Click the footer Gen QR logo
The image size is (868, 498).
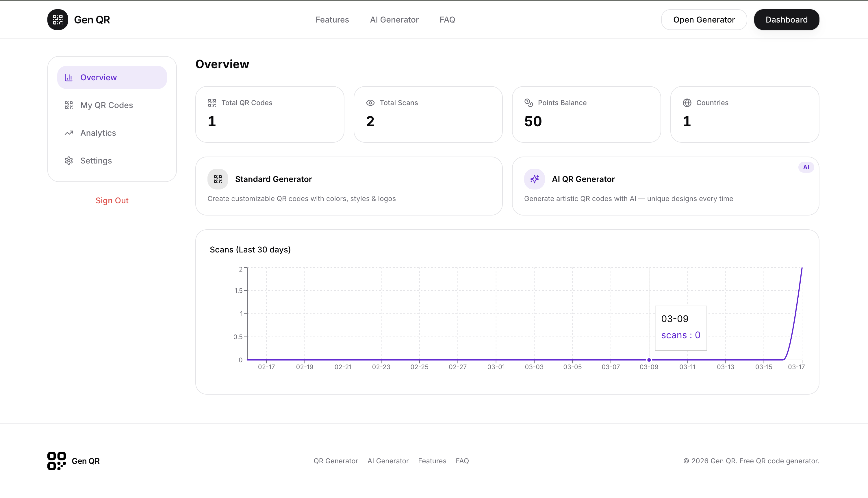point(56,461)
